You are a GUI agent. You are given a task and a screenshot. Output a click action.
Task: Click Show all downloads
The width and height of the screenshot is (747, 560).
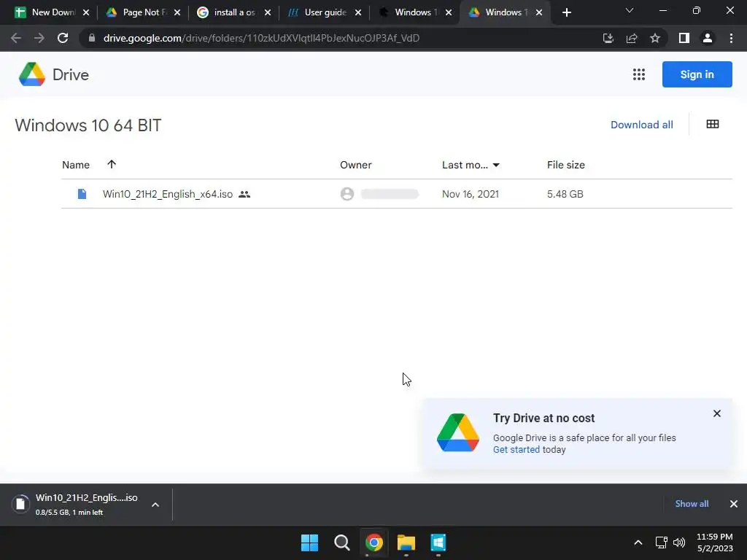point(692,504)
